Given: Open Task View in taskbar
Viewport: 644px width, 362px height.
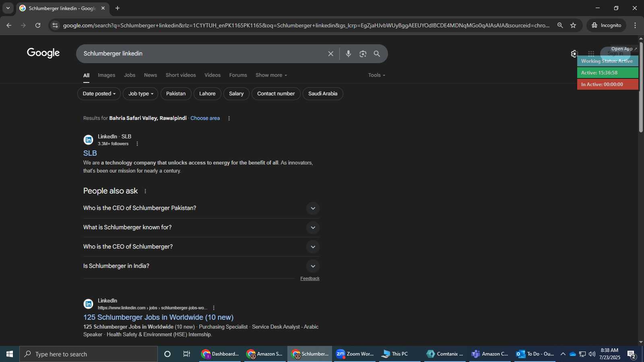Looking at the screenshot, I should [187, 354].
